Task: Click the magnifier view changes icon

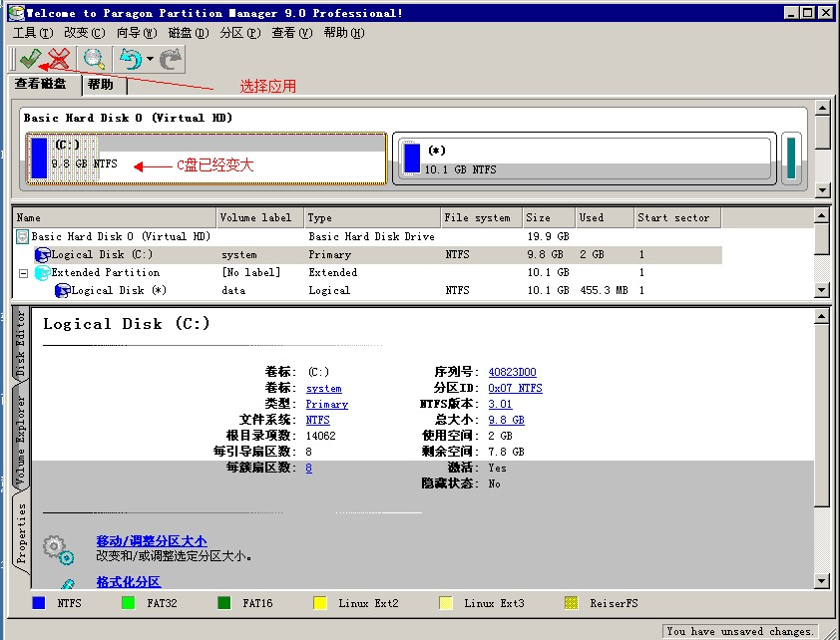Action: [94, 59]
